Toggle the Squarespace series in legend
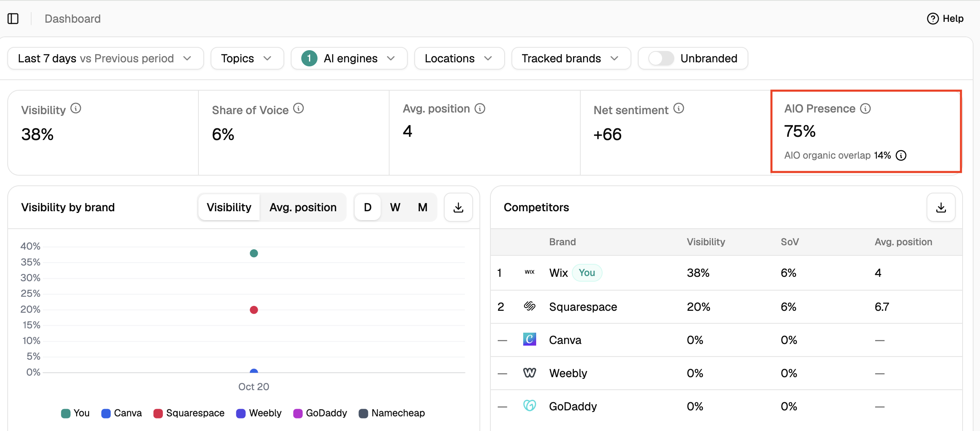Viewport: 980px width, 431px height. coord(189,413)
